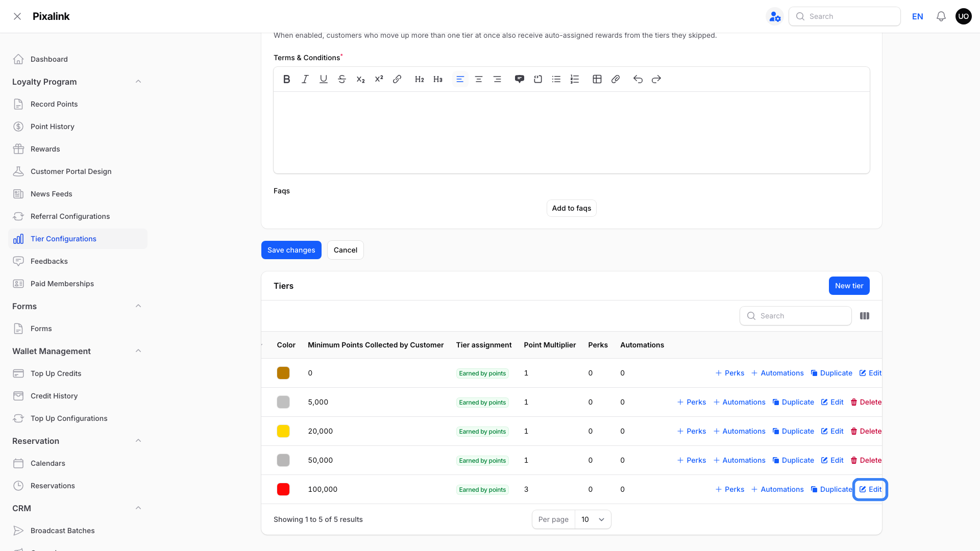Screen dimensions: 980x551
Task: Select center text alignment icon
Action: click(478, 79)
